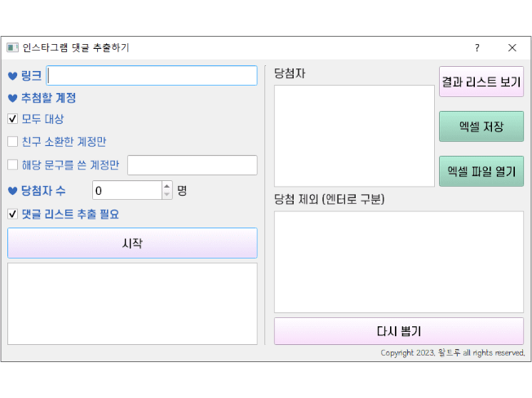Click the 당첨 제외 text area

398,261
